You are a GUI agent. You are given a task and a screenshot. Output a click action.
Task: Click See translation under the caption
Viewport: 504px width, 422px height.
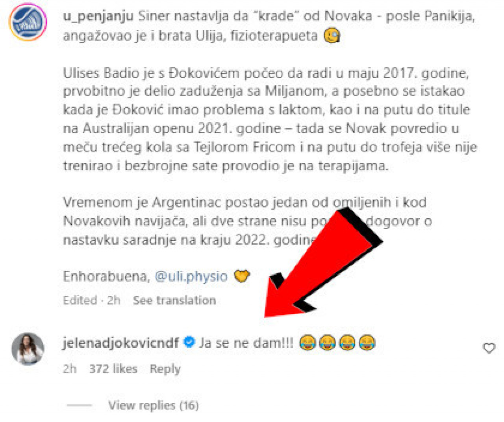(x=174, y=300)
